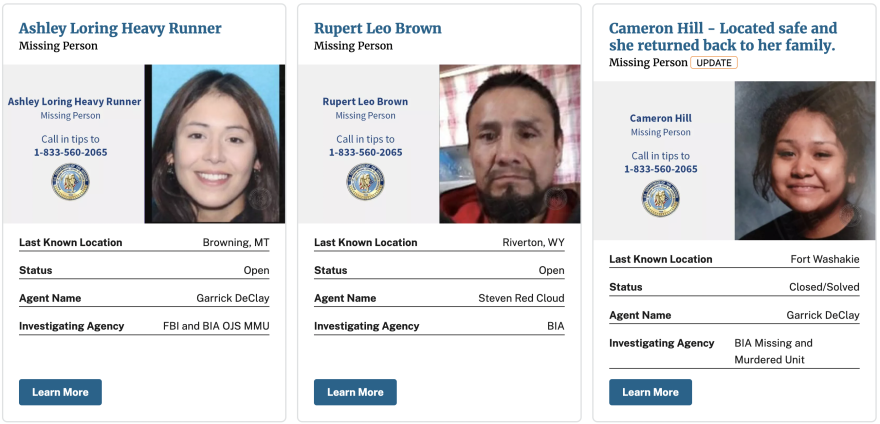Click the BIA seal on Ashley's card
This screenshot has width=880, height=424.
[x=71, y=181]
